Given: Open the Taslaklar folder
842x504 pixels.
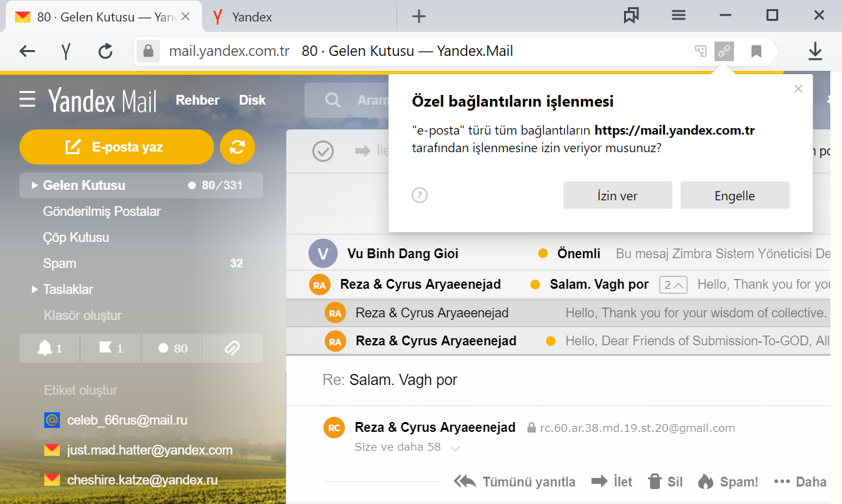Looking at the screenshot, I should (x=68, y=289).
